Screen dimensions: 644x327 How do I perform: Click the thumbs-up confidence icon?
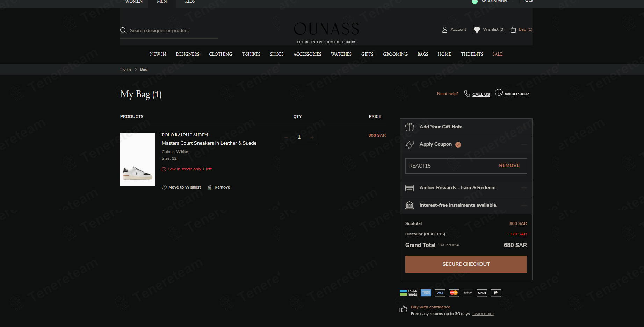pyautogui.click(x=404, y=309)
